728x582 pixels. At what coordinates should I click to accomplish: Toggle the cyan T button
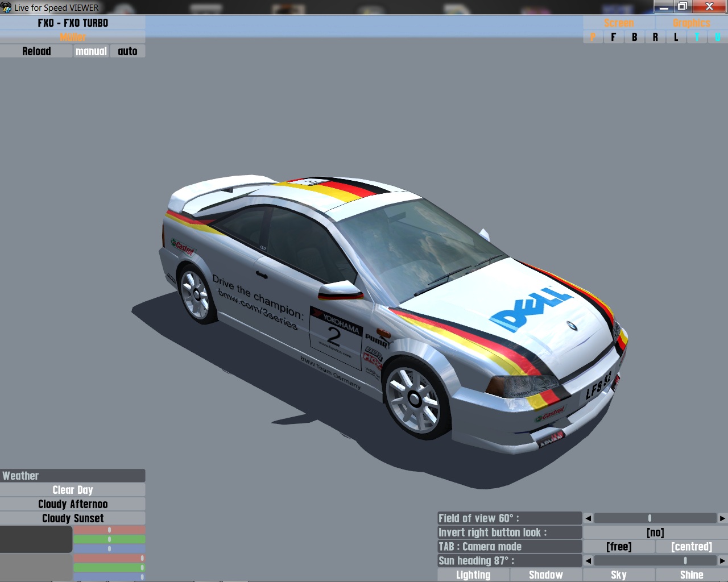point(697,38)
